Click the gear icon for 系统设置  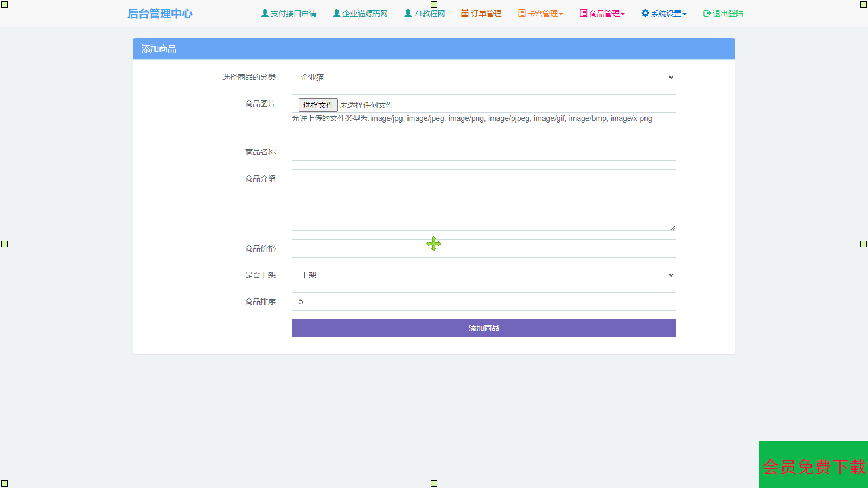(645, 13)
